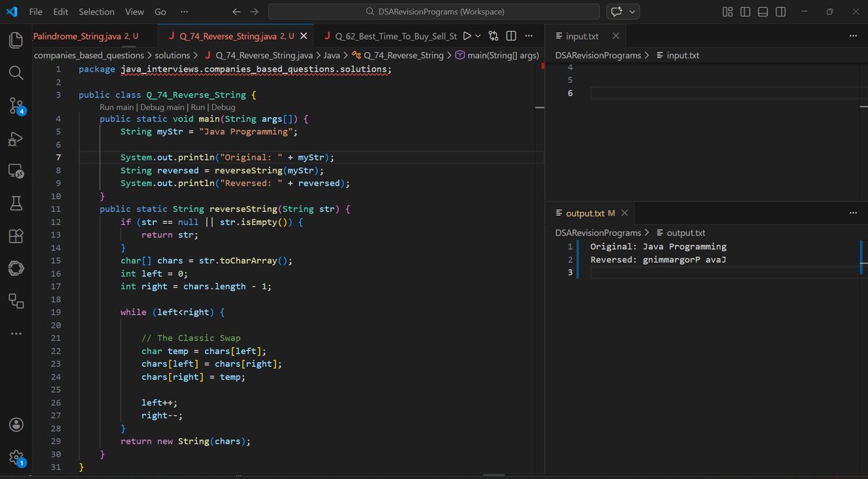Open the Go menu
Screen dimensions: 868x479
coord(160,12)
